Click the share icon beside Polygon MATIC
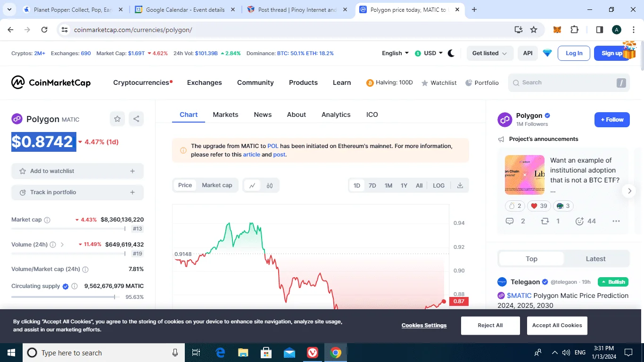This screenshot has height=362, width=644. click(x=136, y=119)
